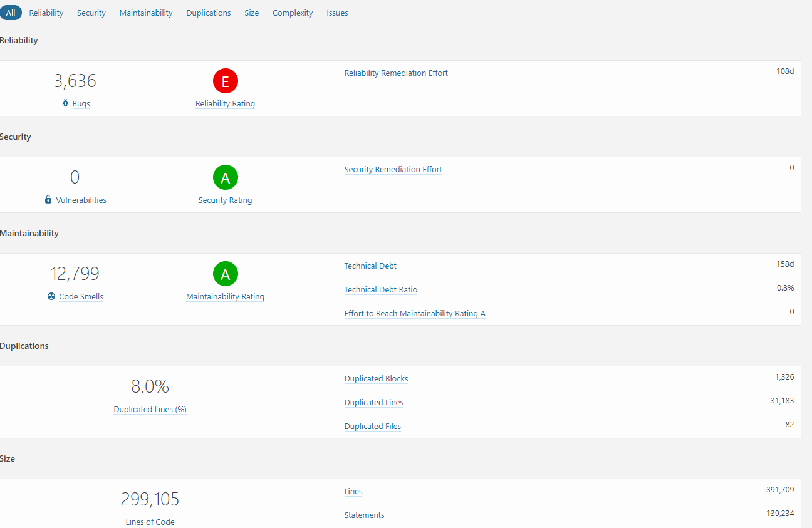Click Effort to Reach Maintainability Rating A
Viewport: 812px width, 528px height.
click(x=415, y=313)
